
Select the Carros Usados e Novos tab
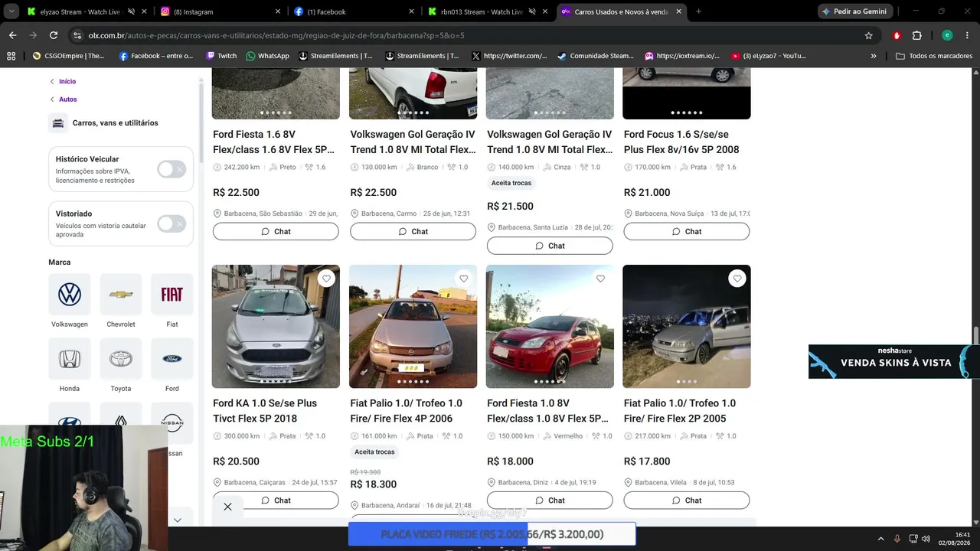click(x=622, y=11)
